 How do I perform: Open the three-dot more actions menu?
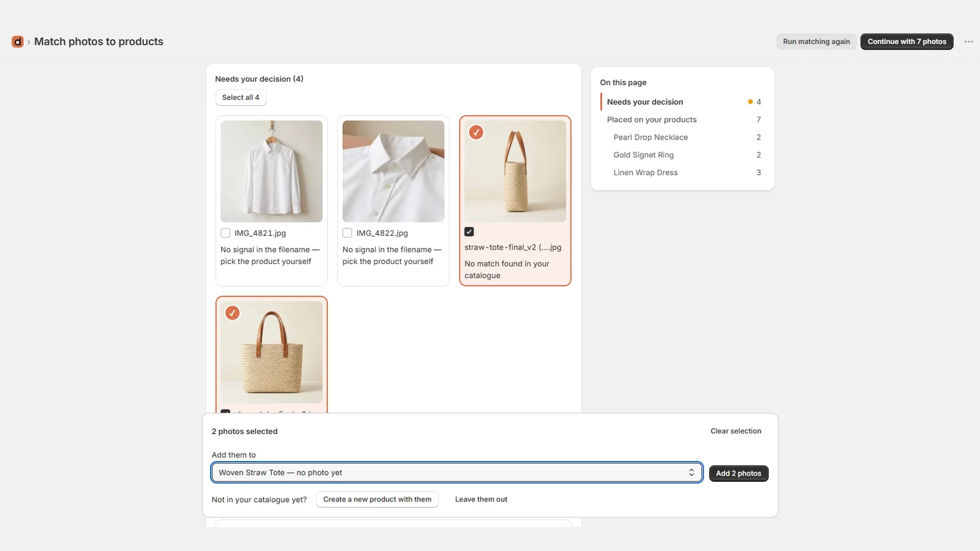tap(968, 42)
